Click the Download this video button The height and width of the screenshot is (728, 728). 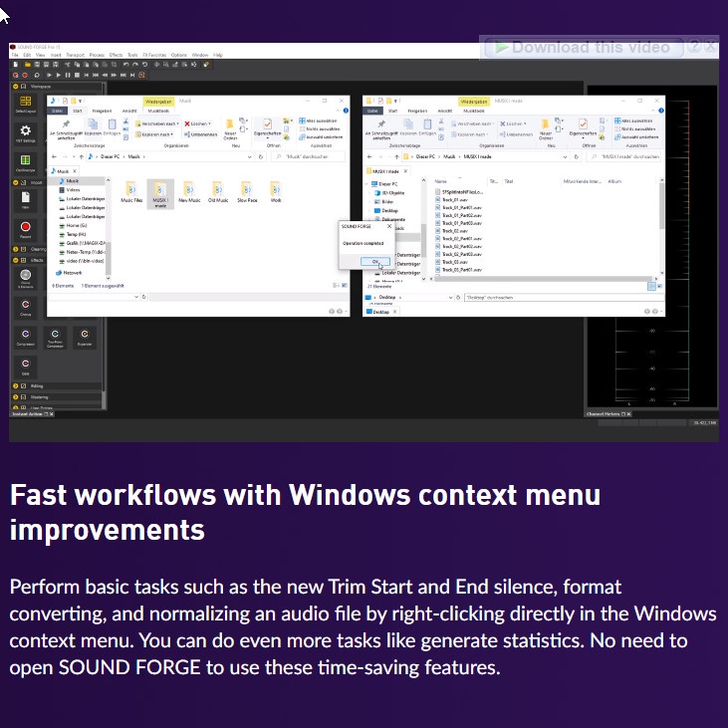click(584, 48)
